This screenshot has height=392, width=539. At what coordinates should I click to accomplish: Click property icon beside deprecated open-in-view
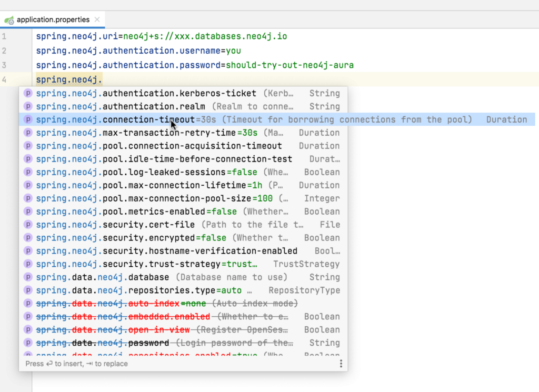pos(28,330)
